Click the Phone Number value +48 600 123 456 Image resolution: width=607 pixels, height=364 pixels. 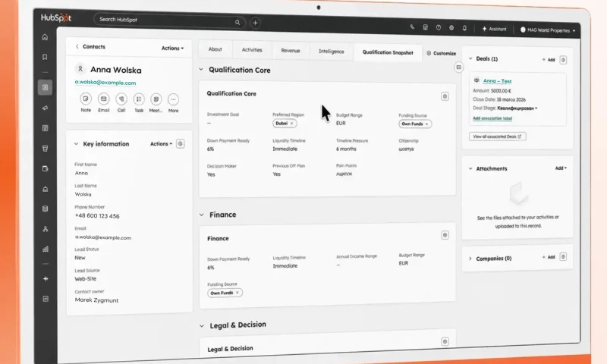point(97,216)
